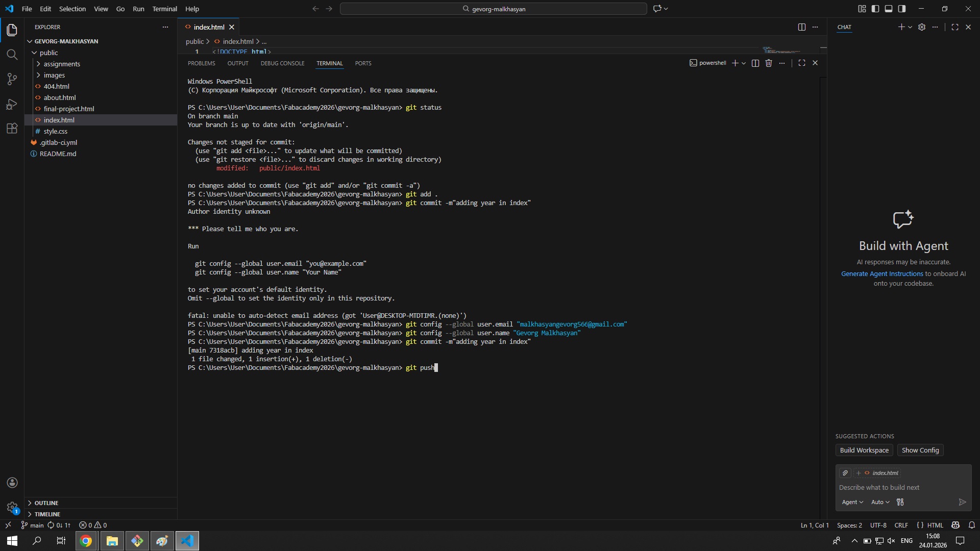Open the Agent mode dropdown in chat
This screenshot has width=980, height=551.
coord(852,502)
